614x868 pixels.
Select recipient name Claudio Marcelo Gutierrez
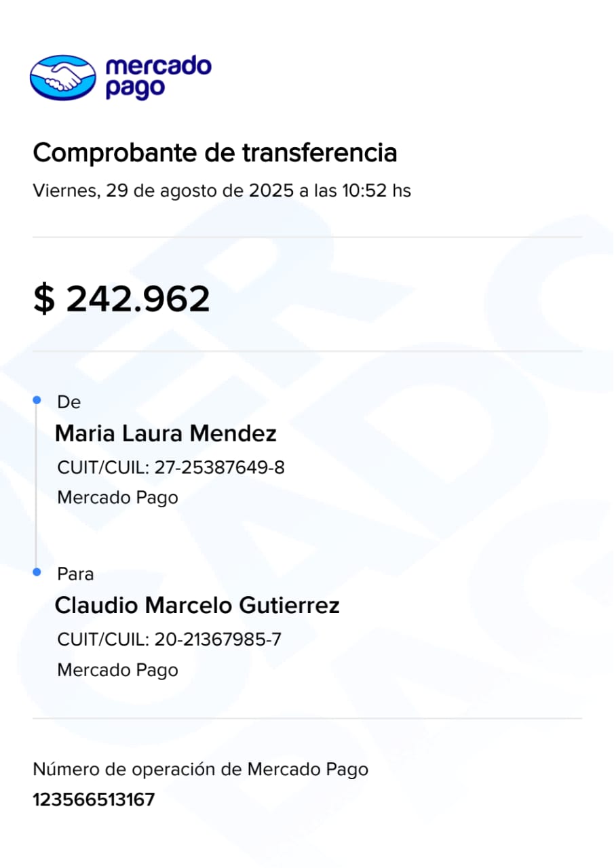[197, 606]
